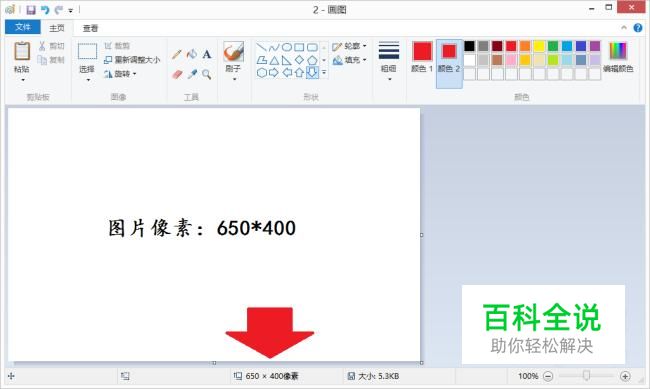Collapse the ribbon with the caret
650x389 pixels.
tap(624, 27)
